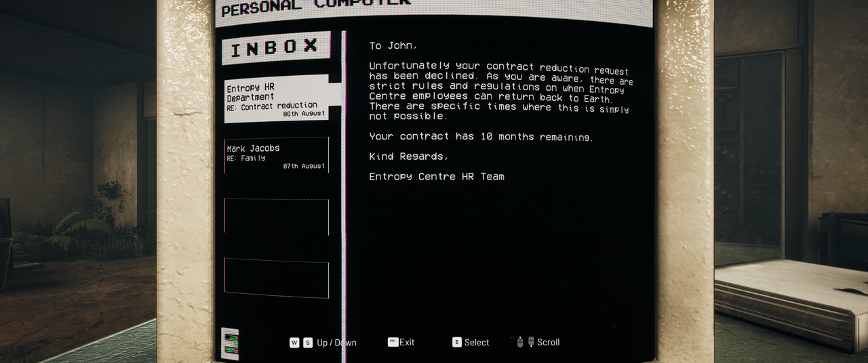Select the second empty inbox slot

click(277, 278)
